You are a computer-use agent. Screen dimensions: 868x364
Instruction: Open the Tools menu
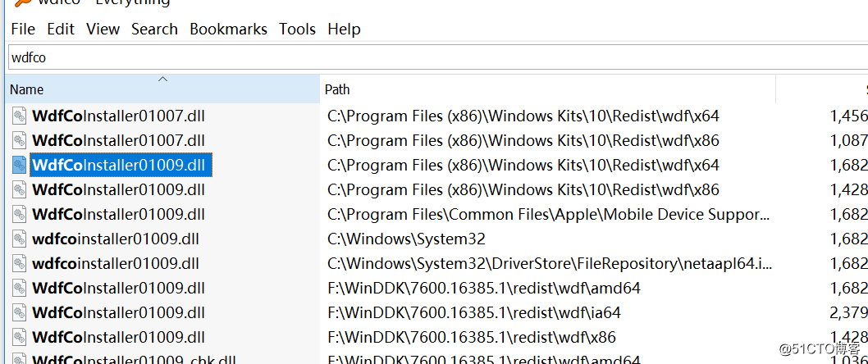(297, 30)
